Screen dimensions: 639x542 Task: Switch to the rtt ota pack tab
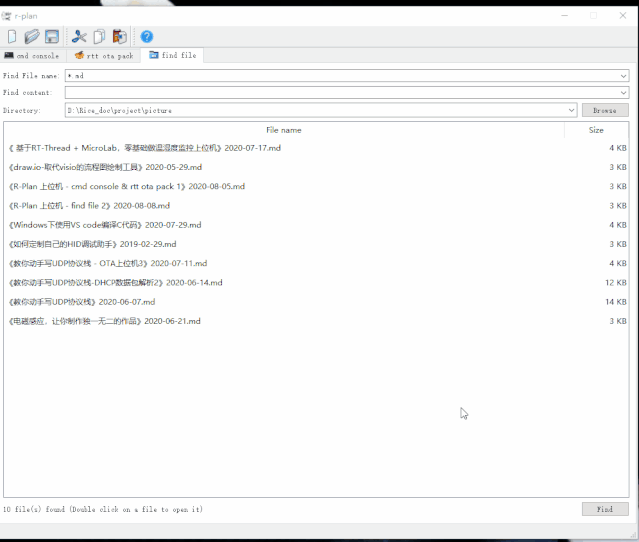pos(104,55)
